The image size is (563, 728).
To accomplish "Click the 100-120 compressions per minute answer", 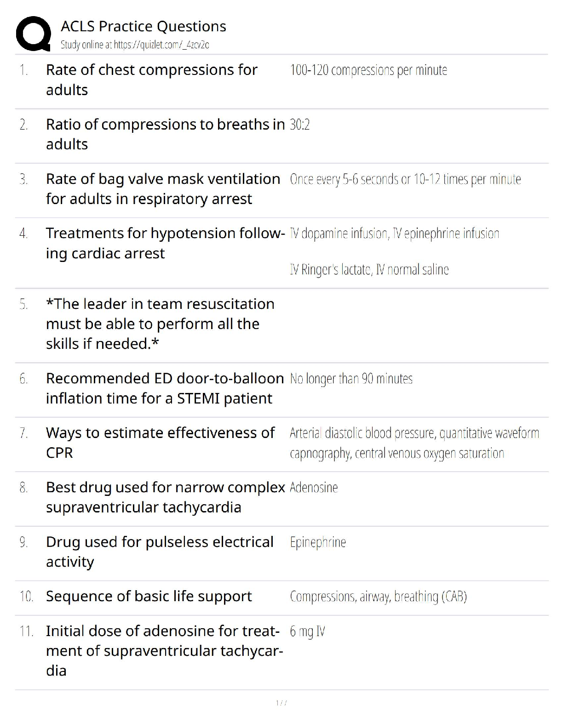I will click(368, 70).
